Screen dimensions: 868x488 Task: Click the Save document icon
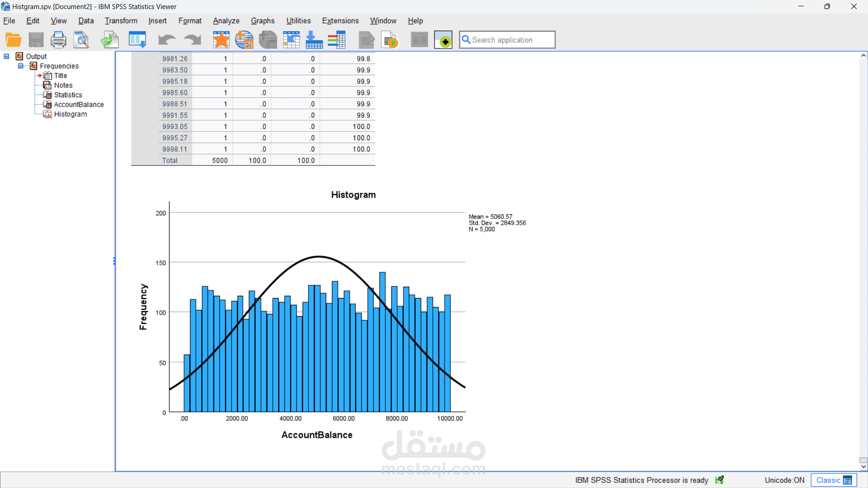[x=36, y=40]
